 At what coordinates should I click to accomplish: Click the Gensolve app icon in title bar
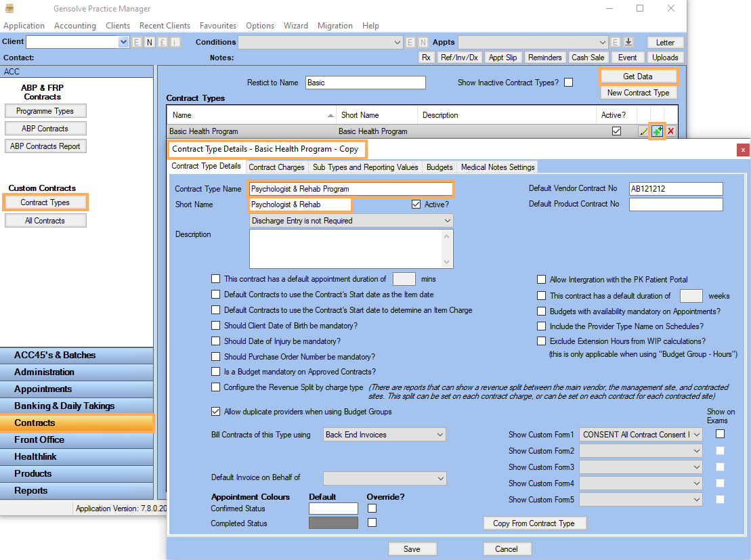(x=9, y=9)
